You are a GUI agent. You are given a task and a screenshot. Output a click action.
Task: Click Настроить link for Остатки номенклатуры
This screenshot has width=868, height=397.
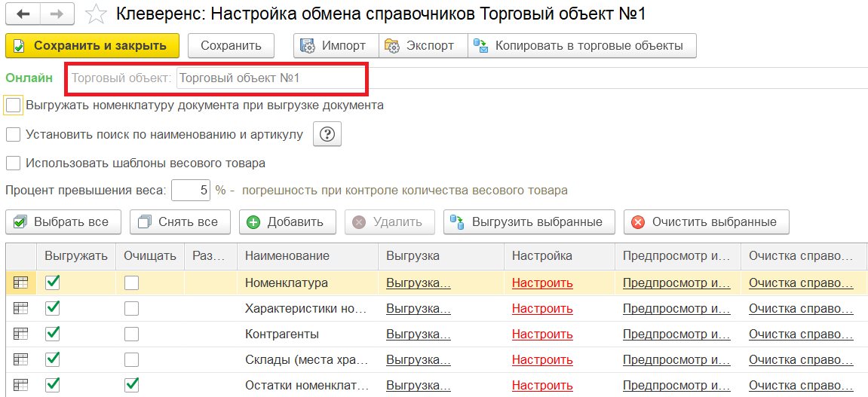click(542, 385)
